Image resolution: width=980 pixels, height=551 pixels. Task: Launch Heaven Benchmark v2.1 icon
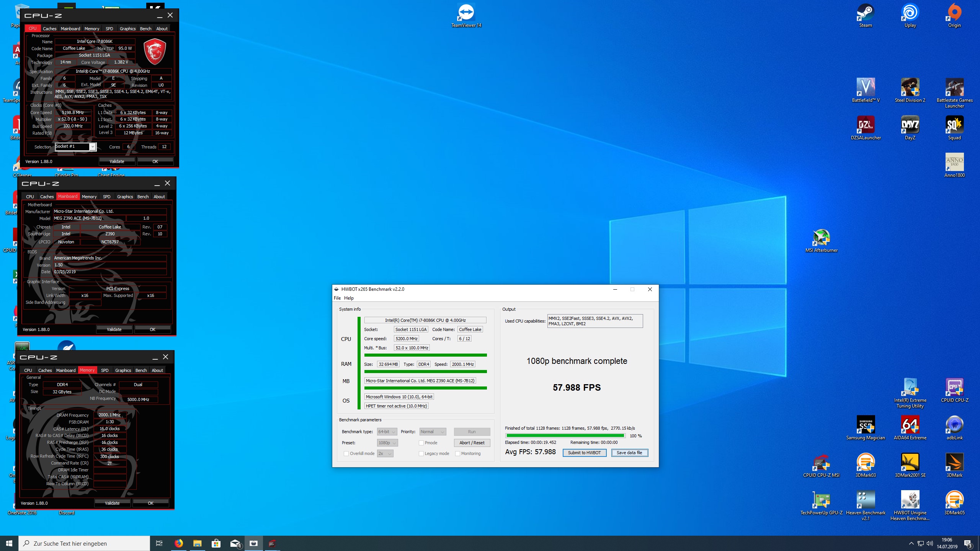(x=866, y=505)
